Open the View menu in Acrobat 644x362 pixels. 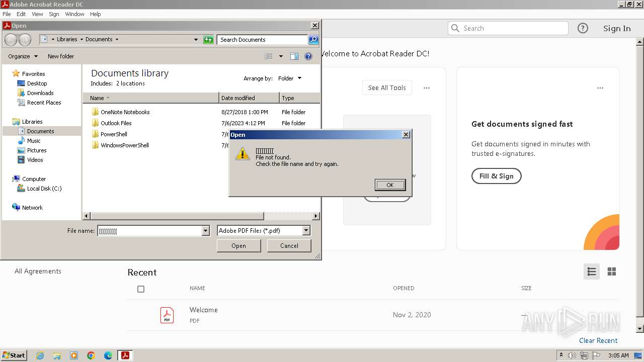click(37, 14)
